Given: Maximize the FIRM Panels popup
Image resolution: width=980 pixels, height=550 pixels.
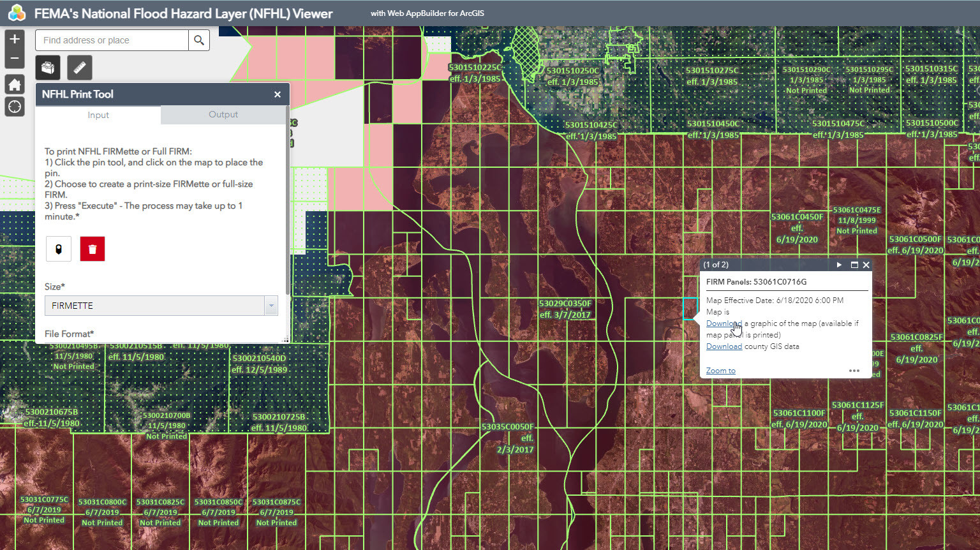Looking at the screenshot, I should (x=854, y=265).
